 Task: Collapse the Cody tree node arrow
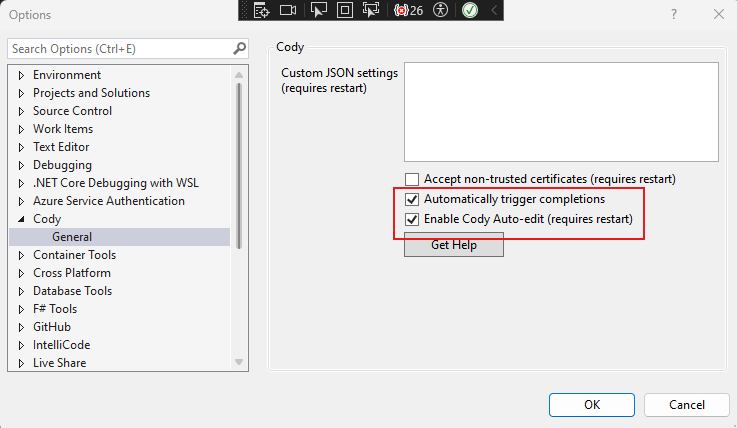pos(21,219)
